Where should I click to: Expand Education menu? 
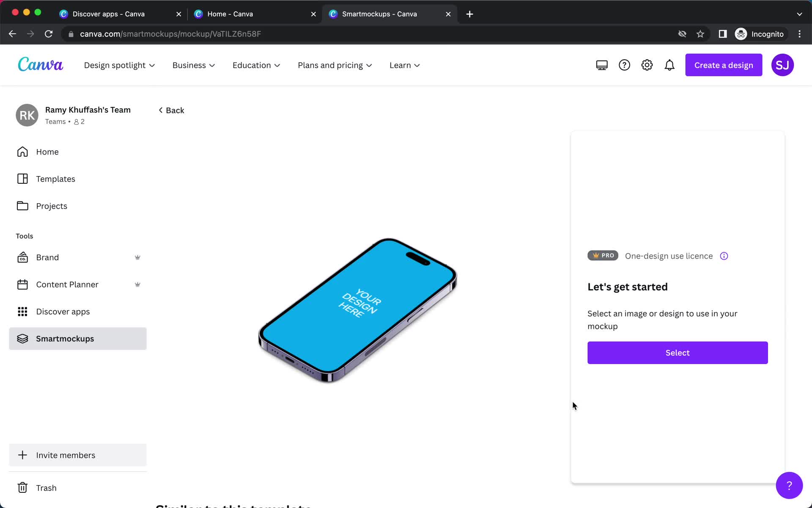(256, 65)
